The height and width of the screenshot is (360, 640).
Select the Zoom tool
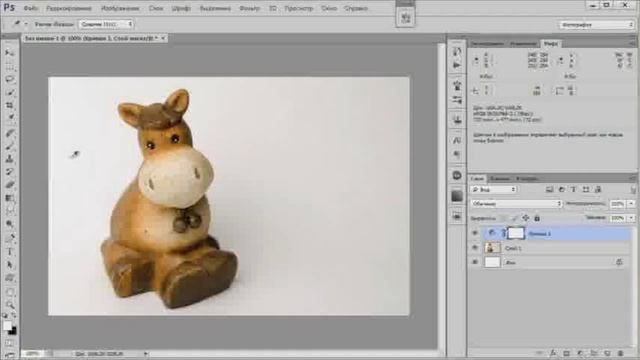coord(10,305)
